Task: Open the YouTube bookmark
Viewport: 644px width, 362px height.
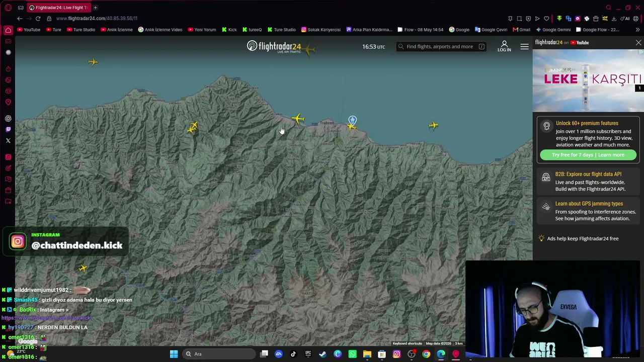Action: 29,30
